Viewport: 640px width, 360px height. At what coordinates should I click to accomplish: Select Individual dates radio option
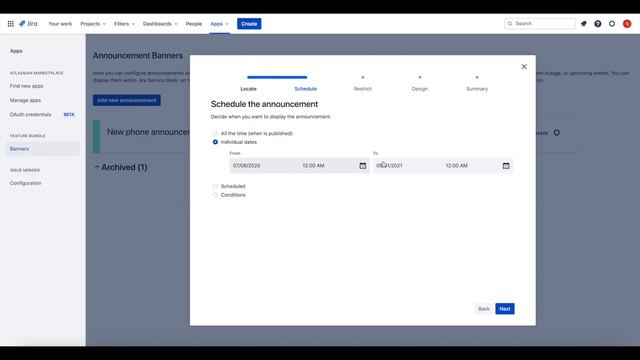(x=215, y=142)
